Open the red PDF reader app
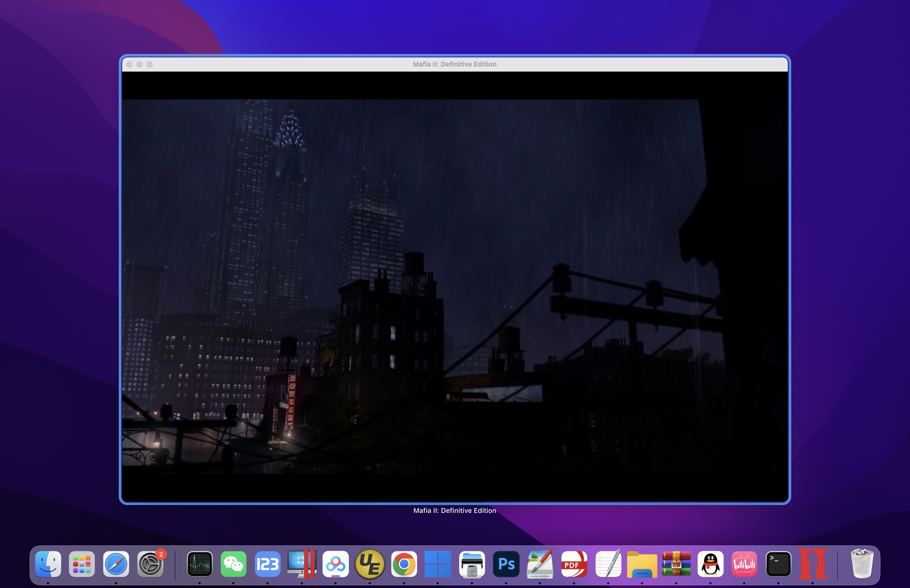 [x=574, y=564]
